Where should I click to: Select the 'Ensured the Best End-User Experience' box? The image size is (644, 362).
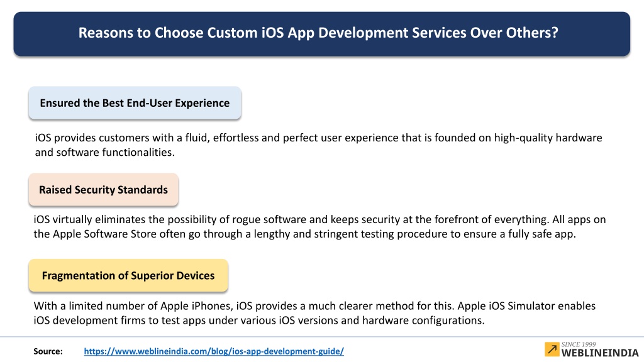135,103
